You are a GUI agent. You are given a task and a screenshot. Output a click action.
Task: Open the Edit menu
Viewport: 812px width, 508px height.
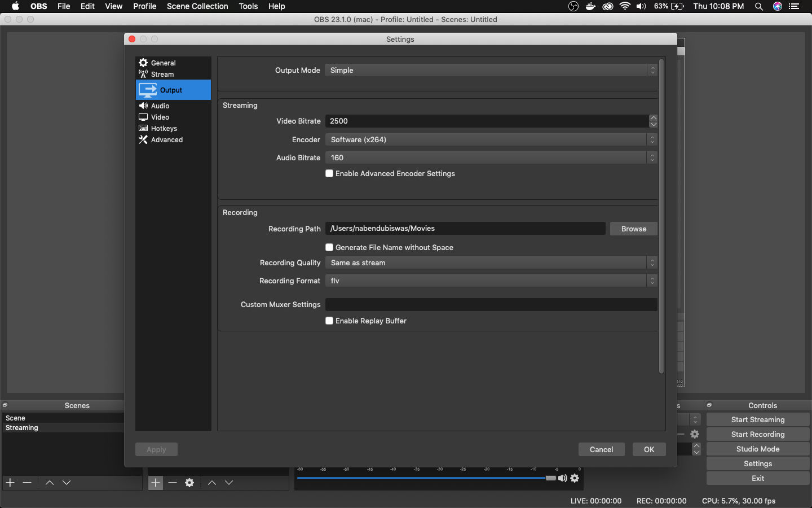point(87,6)
